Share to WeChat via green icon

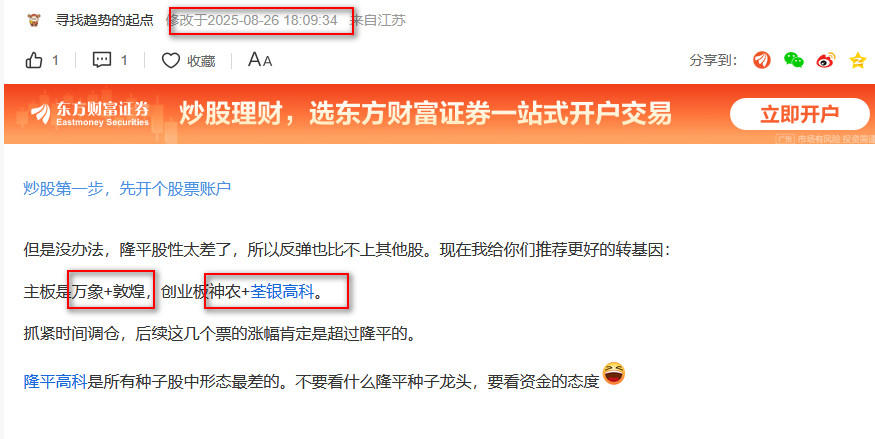[794, 60]
